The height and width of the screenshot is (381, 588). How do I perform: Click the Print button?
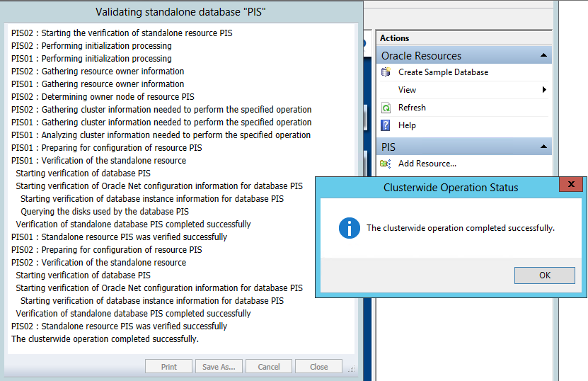[169, 367]
